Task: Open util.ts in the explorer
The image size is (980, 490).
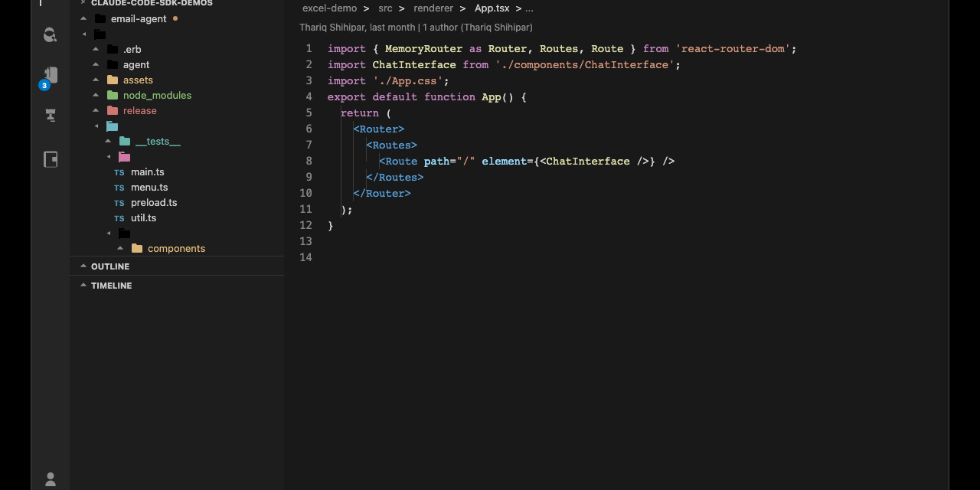Action: [143, 218]
